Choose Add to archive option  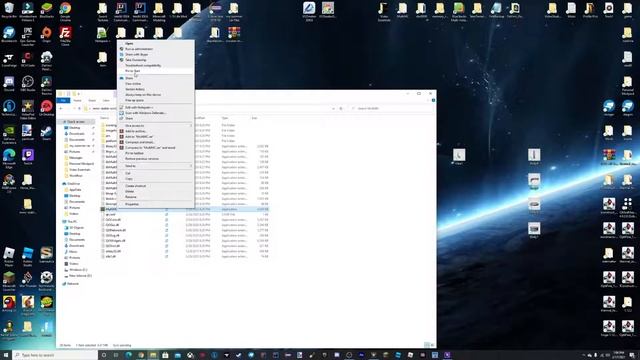click(155, 131)
